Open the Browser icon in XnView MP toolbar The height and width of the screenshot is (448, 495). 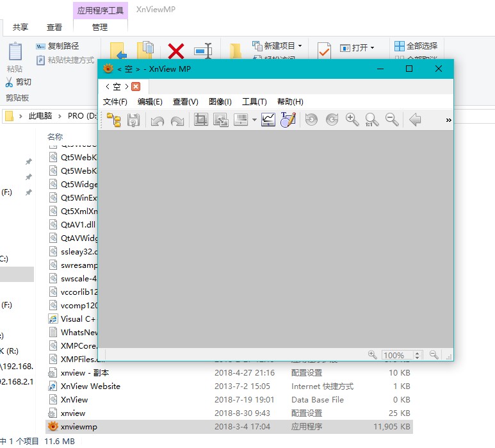tap(113, 120)
